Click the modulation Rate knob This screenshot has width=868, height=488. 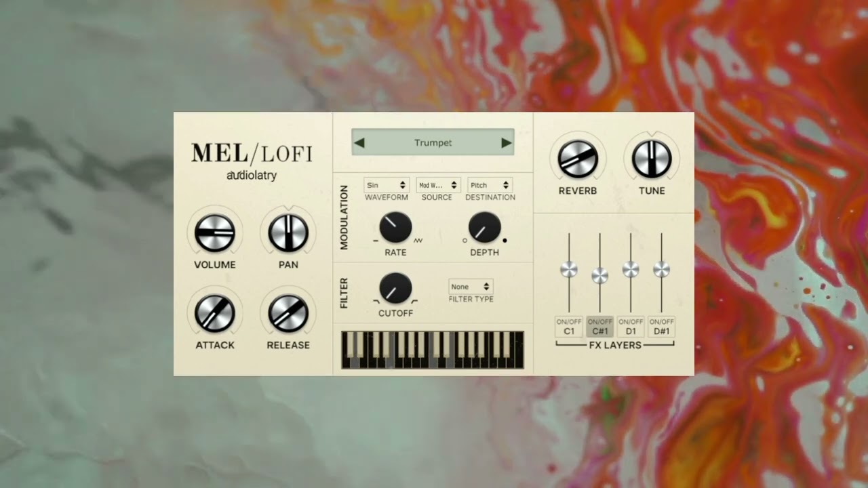coord(395,228)
